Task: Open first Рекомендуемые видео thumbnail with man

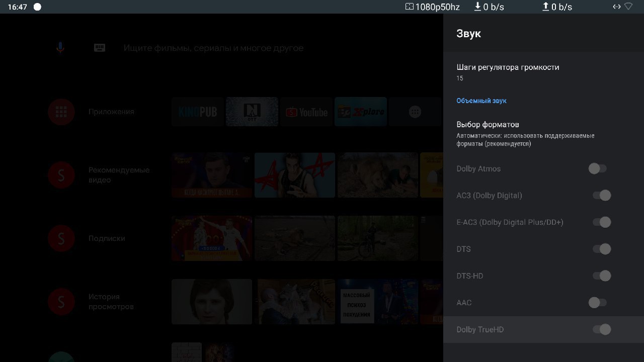Action: click(x=212, y=175)
